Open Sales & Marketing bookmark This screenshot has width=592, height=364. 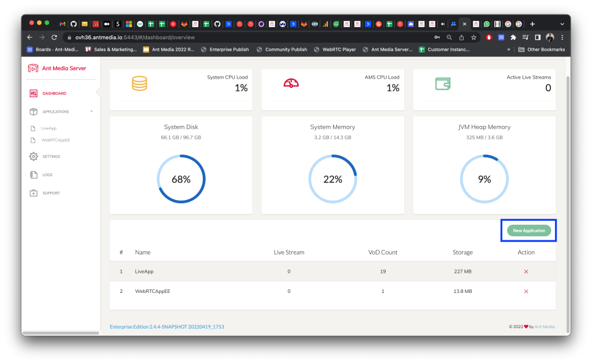click(x=111, y=50)
